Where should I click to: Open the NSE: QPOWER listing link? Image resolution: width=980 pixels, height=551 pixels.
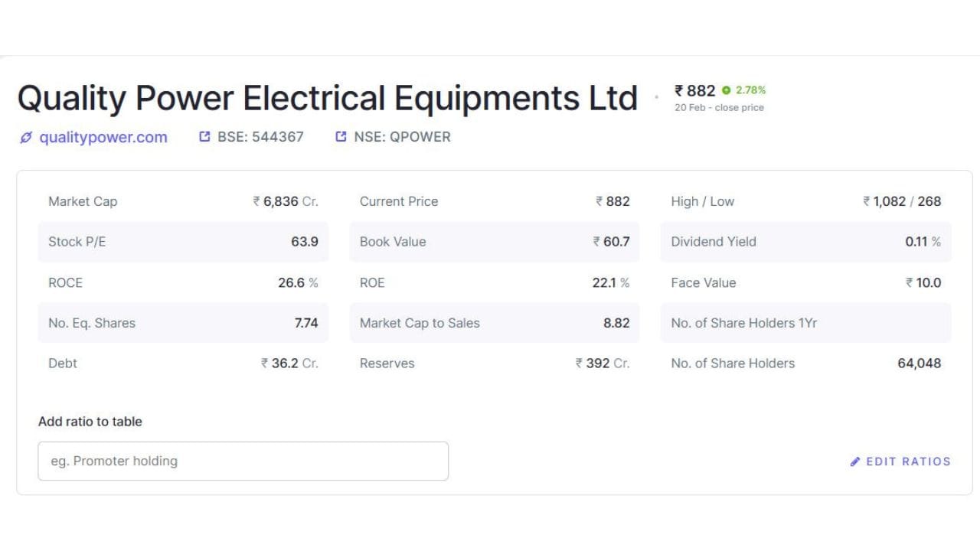402,137
